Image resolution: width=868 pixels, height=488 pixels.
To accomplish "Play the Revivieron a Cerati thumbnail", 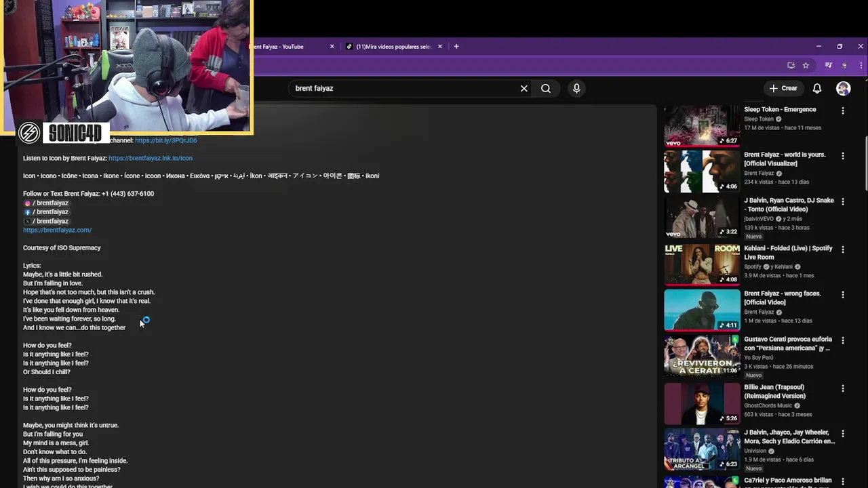I will [702, 356].
